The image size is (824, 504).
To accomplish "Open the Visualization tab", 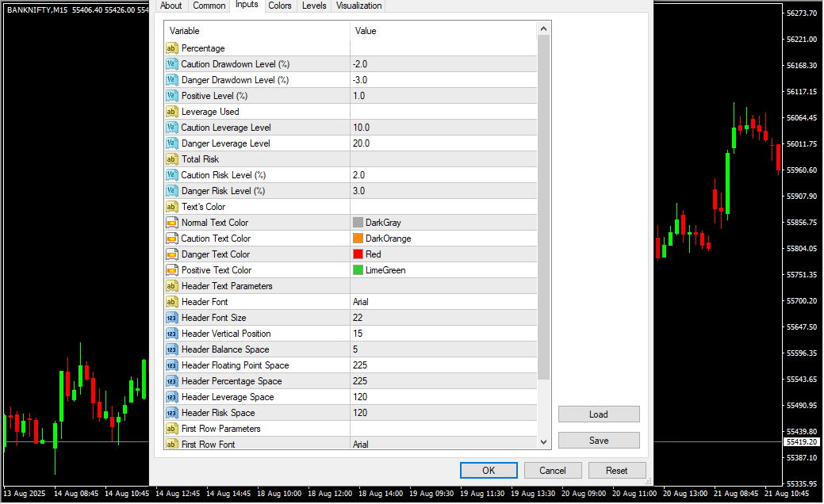I will pos(358,6).
